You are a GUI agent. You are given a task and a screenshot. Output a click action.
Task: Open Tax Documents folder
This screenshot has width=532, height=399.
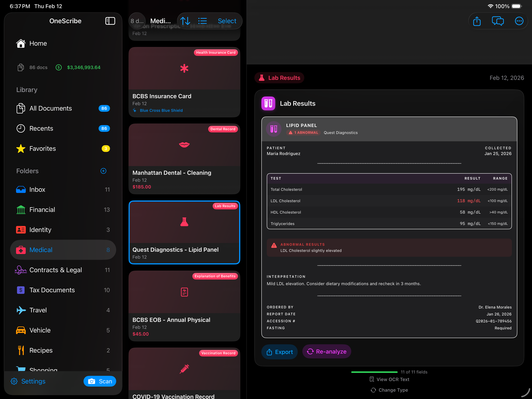coord(63,290)
